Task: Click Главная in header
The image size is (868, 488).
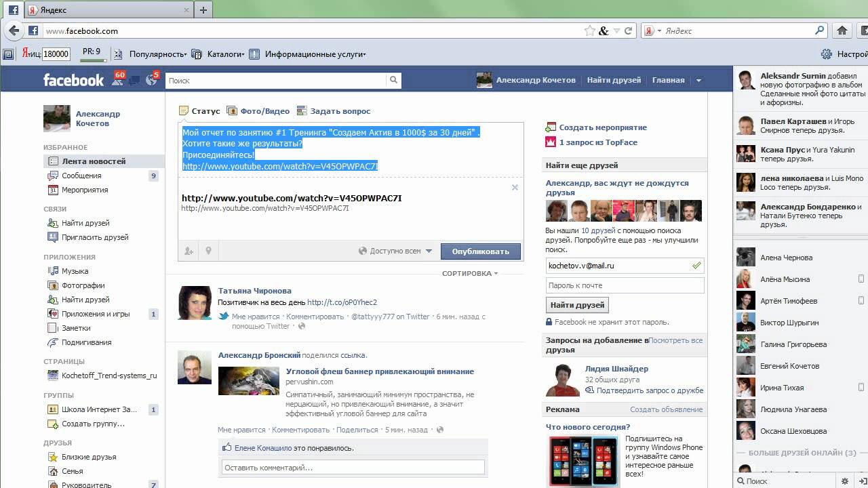Action: pyautogui.click(x=669, y=80)
